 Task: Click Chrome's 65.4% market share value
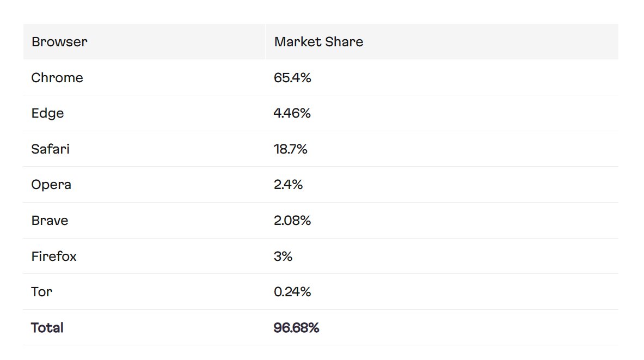[292, 78]
